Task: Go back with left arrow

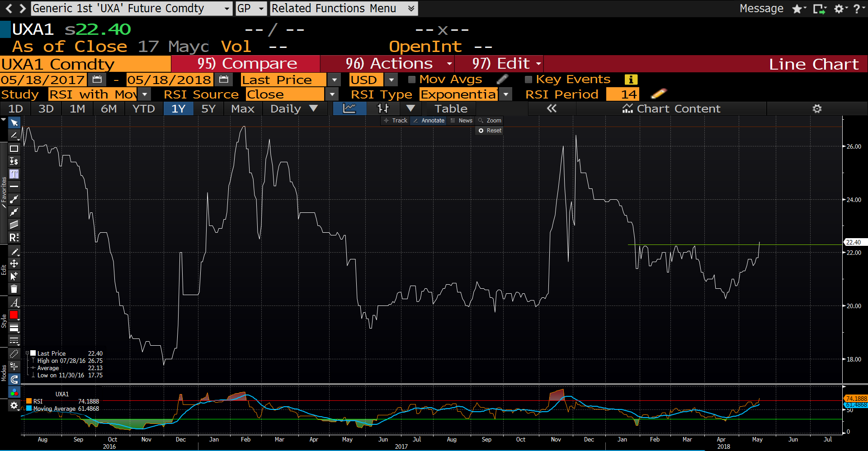Action: [x=9, y=8]
